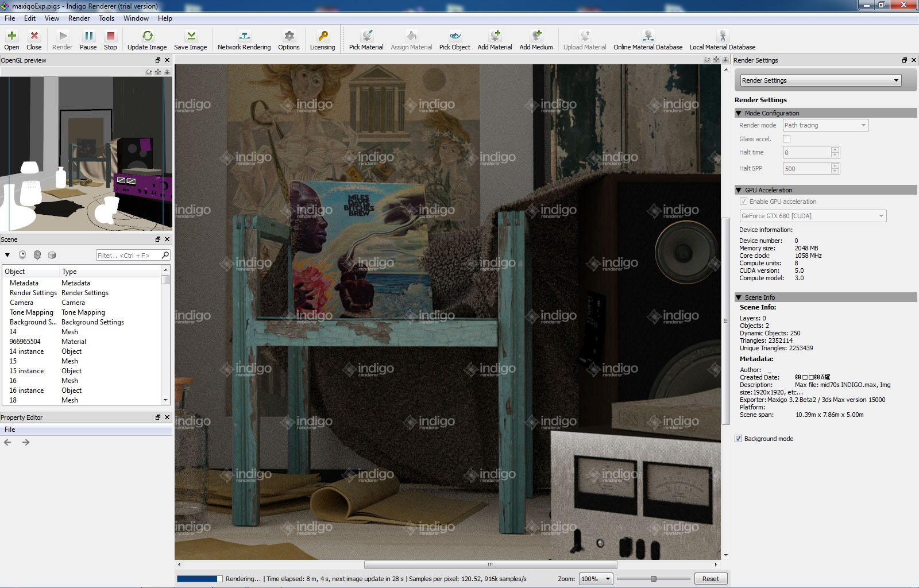
Task: Open the Render menu
Action: (x=79, y=18)
